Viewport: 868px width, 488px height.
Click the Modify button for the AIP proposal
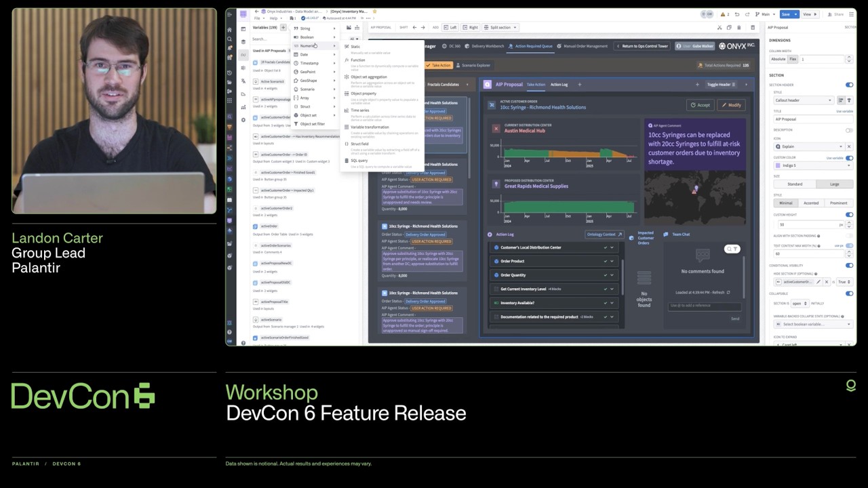pos(732,105)
